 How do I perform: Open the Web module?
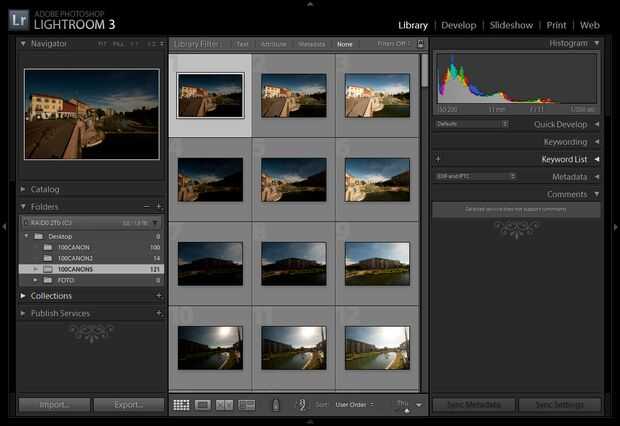pos(590,25)
